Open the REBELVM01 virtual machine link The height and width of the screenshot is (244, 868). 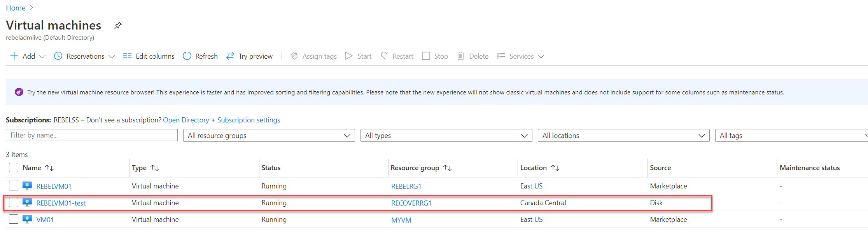click(x=54, y=186)
